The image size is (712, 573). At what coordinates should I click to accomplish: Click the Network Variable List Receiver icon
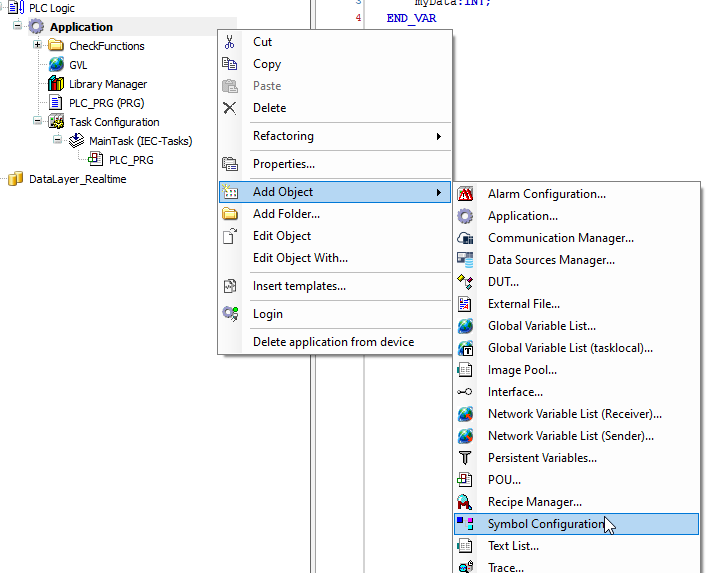[465, 414]
